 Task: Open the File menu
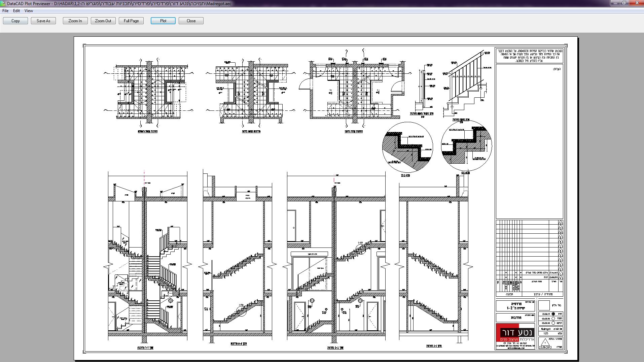(x=5, y=11)
